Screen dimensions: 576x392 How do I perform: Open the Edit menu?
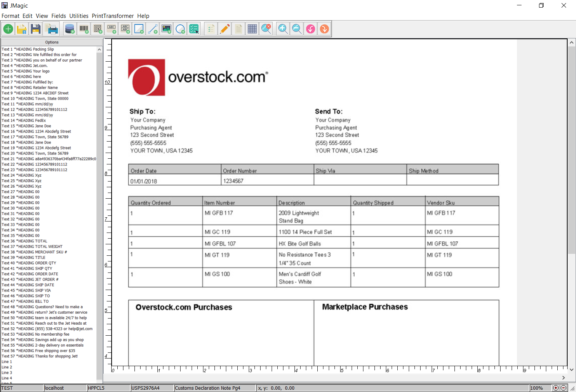coord(27,16)
